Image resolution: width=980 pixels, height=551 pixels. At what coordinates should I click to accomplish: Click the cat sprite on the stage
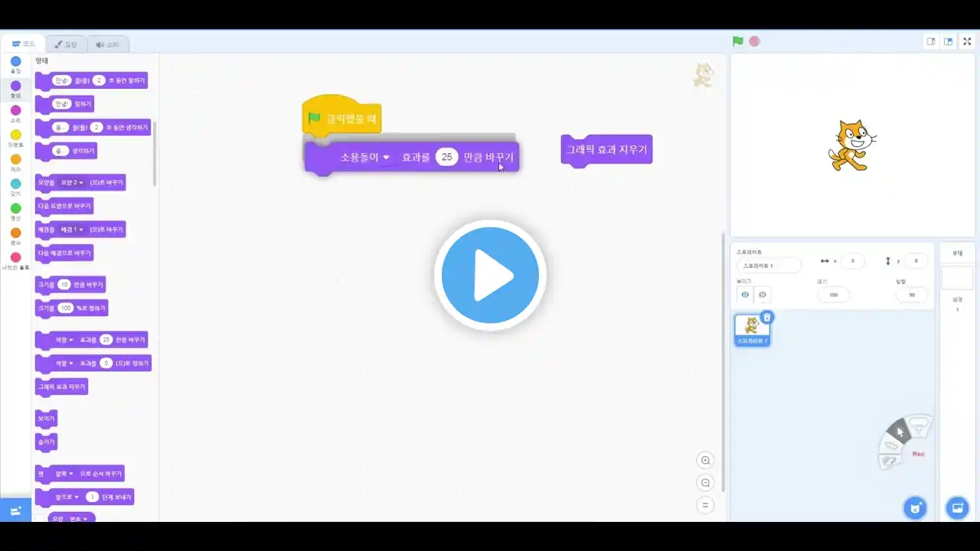click(x=851, y=145)
